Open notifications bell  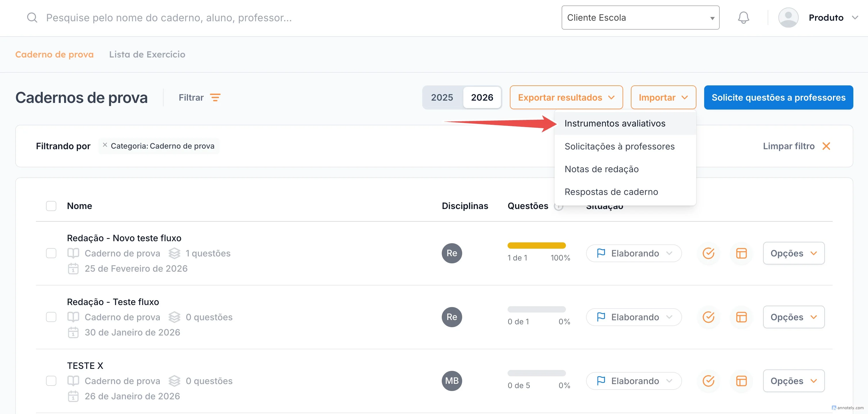tap(743, 18)
